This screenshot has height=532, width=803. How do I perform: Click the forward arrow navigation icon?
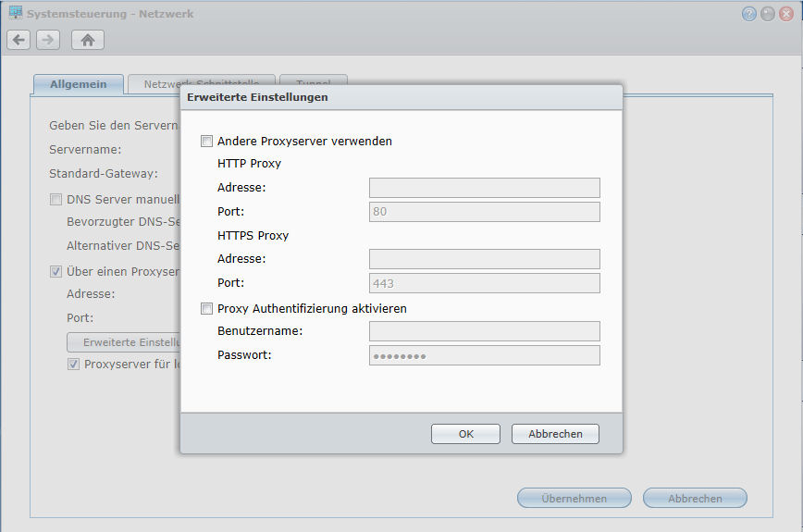48,40
